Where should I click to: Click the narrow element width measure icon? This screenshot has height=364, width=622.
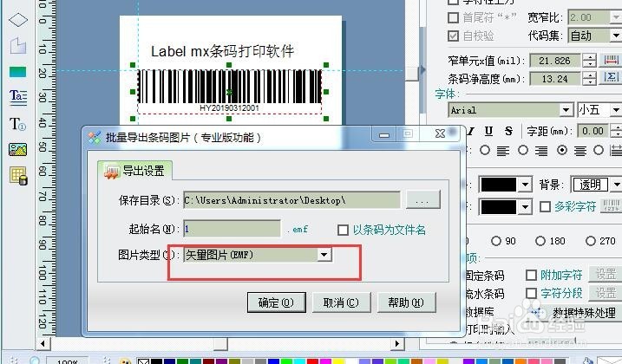click(611, 61)
